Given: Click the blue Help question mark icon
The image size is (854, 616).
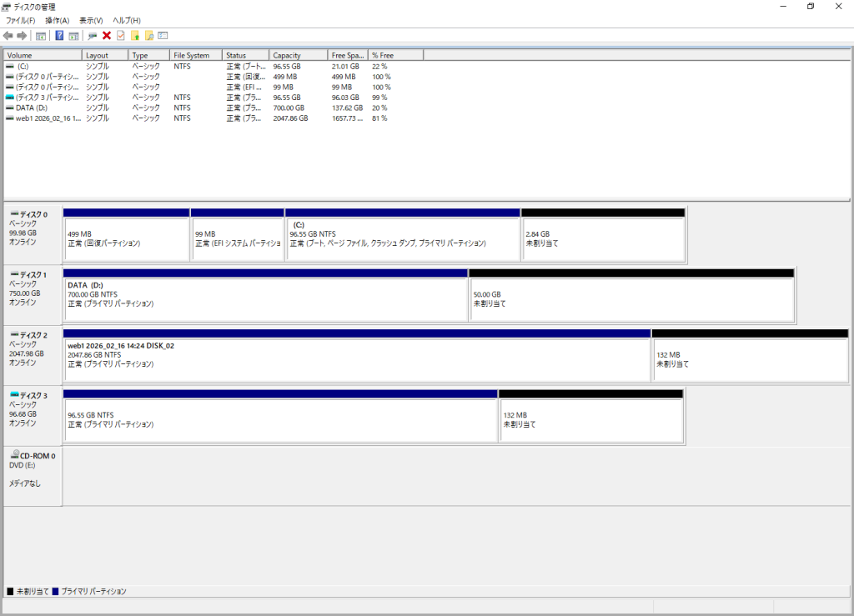Looking at the screenshot, I should tap(59, 36).
